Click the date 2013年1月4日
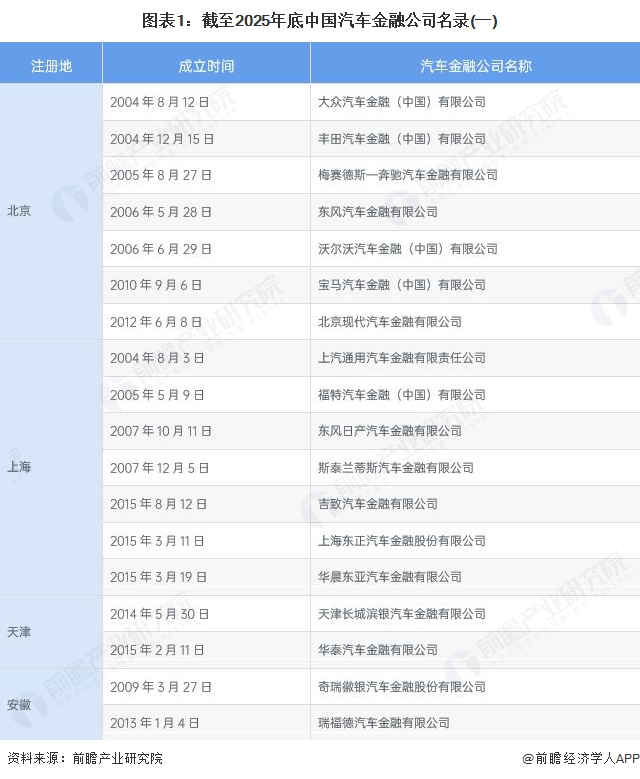This screenshot has height=779, width=640. tap(155, 723)
